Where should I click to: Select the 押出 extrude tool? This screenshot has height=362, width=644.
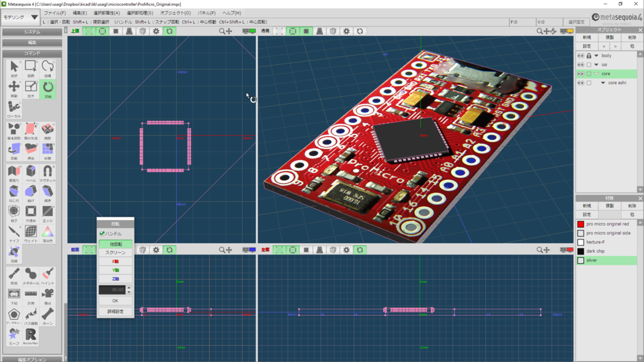(x=31, y=151)
